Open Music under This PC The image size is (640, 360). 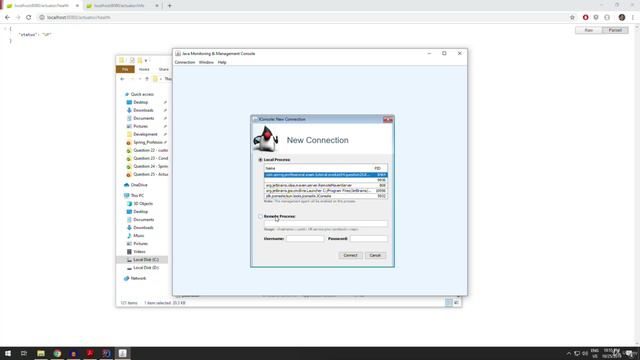139,236
